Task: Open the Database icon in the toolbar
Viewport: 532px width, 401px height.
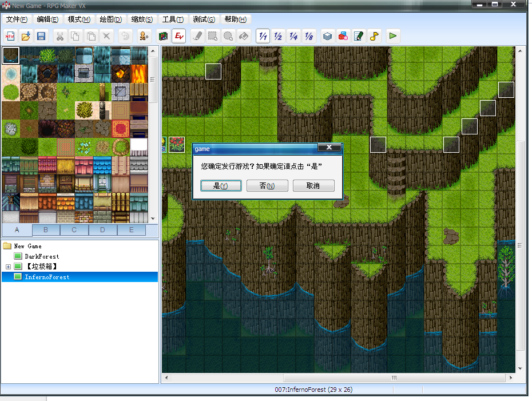Action: (x=327, y=36)
